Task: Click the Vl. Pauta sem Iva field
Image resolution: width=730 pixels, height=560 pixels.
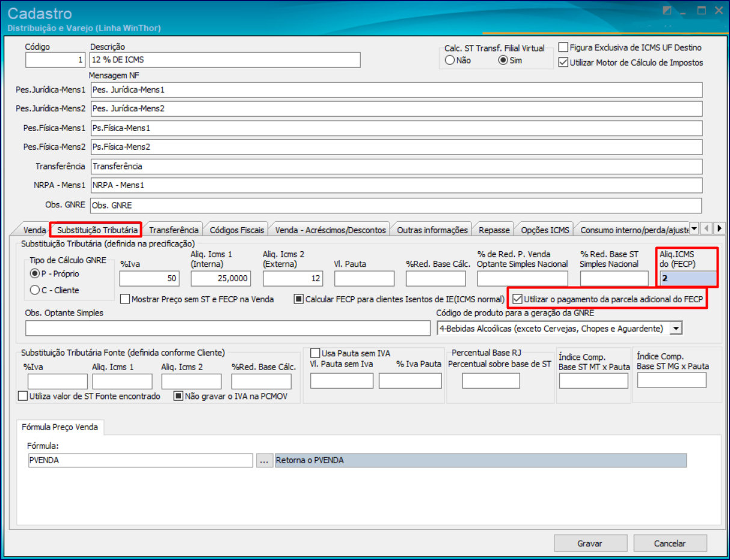Action: coord(342,381)
